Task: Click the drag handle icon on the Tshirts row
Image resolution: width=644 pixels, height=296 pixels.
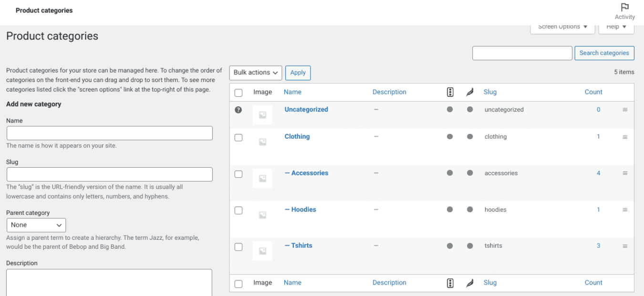Action: 625,246
